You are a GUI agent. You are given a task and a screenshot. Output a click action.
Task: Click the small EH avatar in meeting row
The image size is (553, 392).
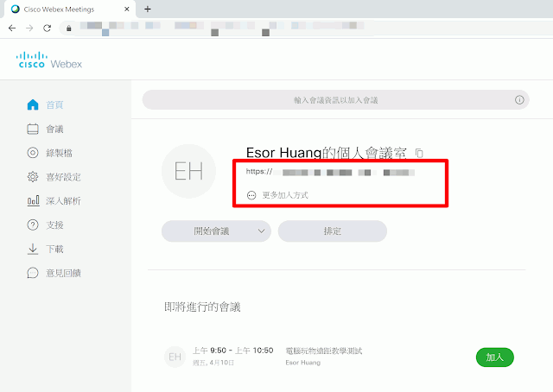click(x=175, y=357)
